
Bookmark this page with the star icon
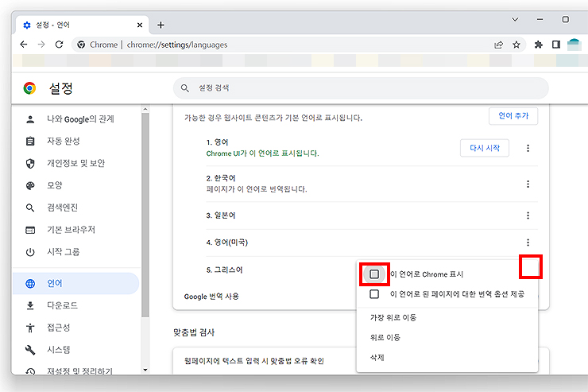click(x=516, y=45)
